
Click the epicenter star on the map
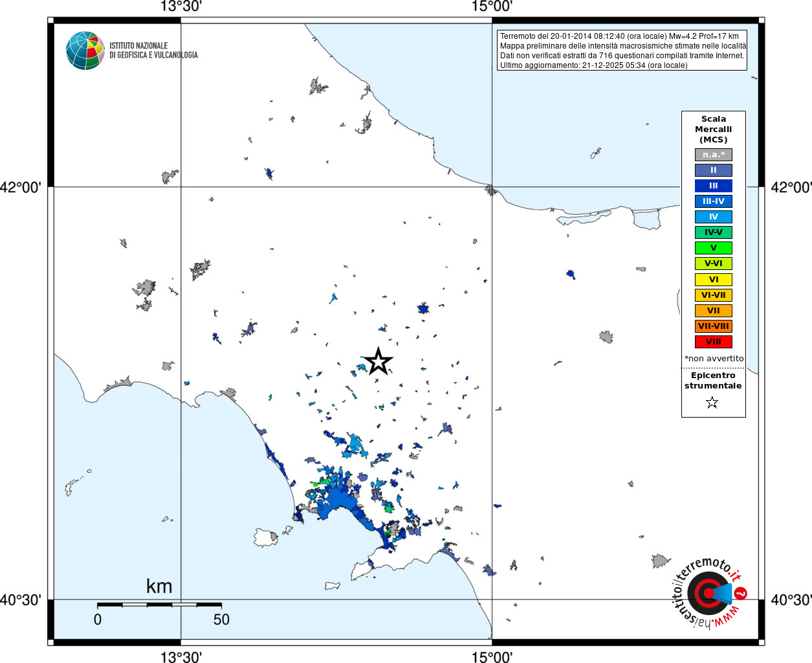(379, 361)
